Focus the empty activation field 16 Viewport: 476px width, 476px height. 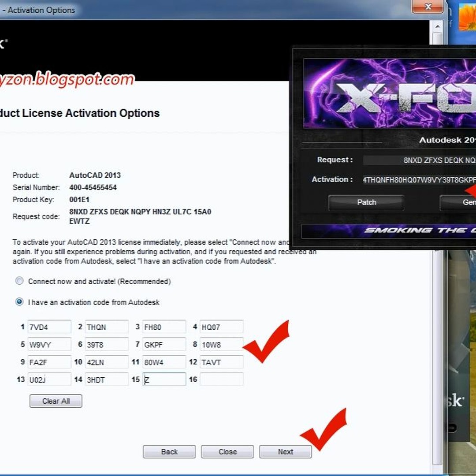(x=221, y=379)
